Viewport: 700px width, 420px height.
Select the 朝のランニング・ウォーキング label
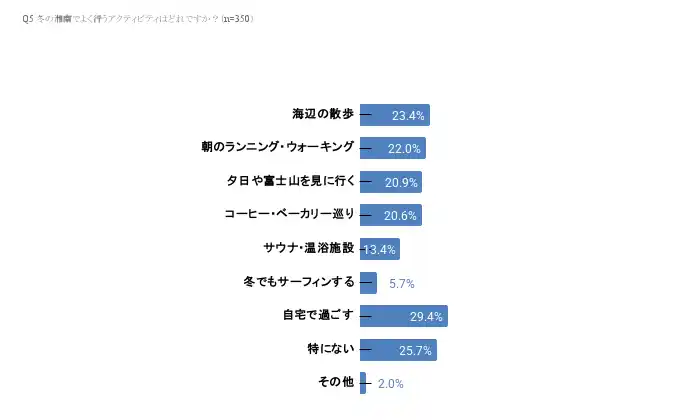click(278, 148)
